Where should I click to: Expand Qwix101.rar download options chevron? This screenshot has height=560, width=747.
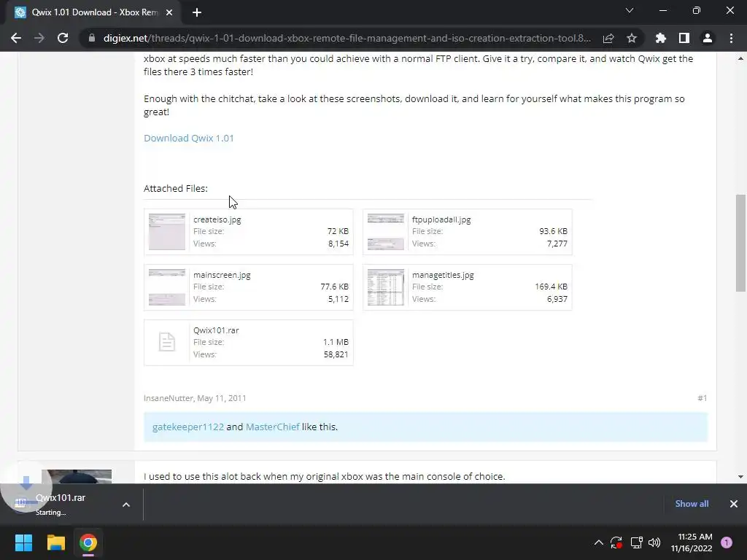[126, 505]
